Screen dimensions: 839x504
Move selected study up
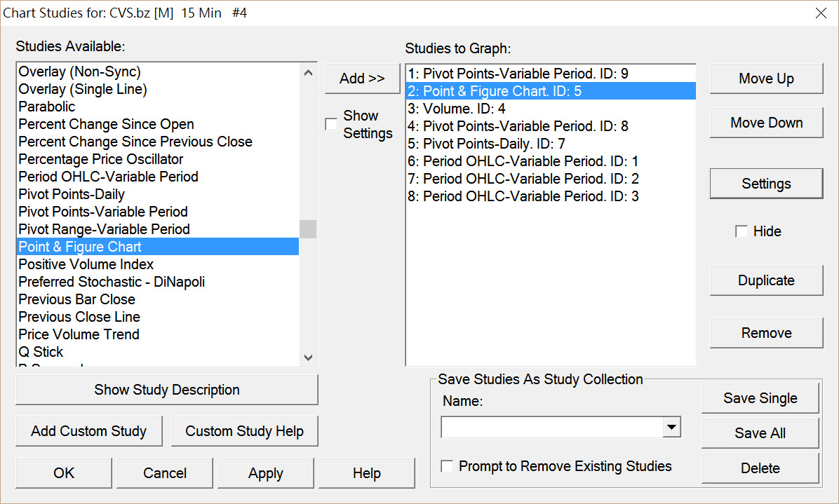point(766,79)
